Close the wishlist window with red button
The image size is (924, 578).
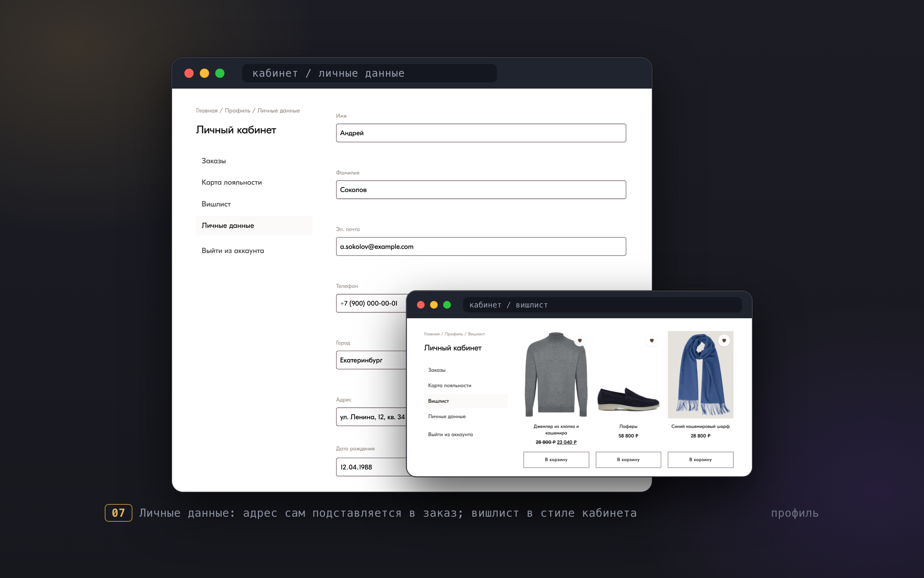pyautogui.click(x=421, y=305)
